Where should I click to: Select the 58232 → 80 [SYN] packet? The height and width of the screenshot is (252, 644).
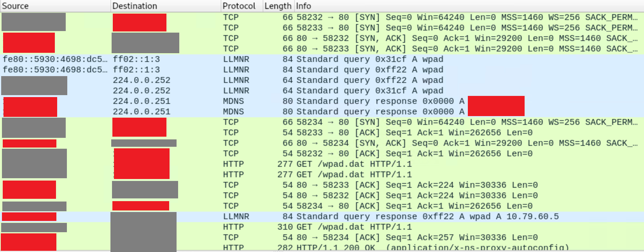click(389, 17)
